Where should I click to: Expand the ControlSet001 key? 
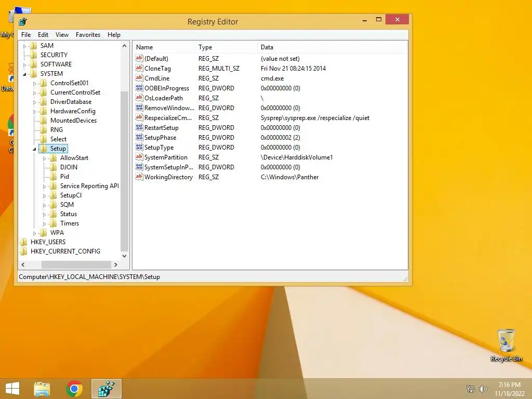coord(34,83)
